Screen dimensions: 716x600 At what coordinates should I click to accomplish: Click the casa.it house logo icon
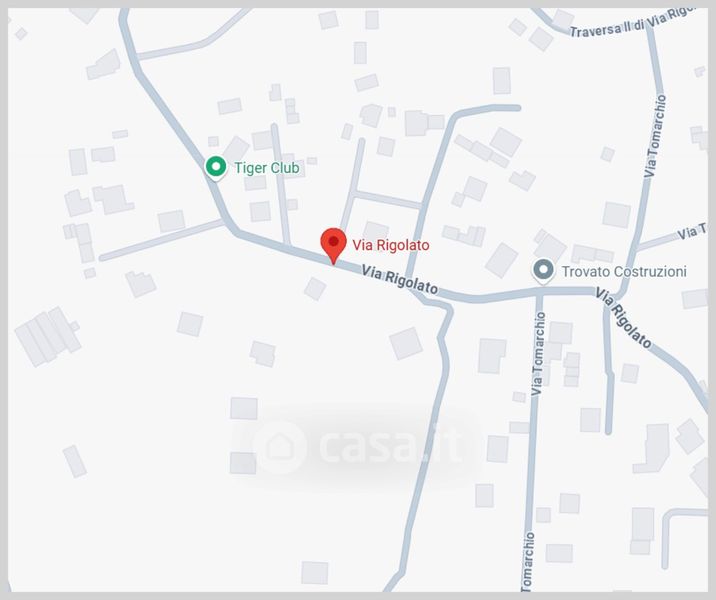coord(279,447)
